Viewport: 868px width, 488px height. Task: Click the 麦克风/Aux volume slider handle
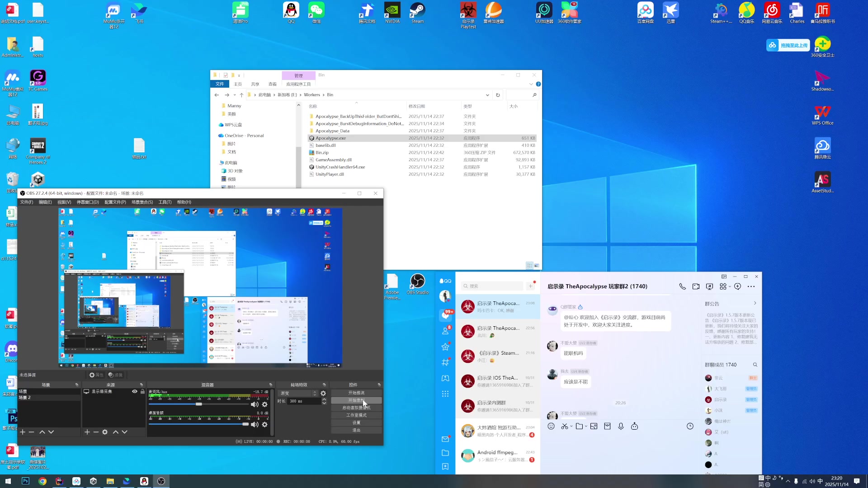[x=198, y=404]
